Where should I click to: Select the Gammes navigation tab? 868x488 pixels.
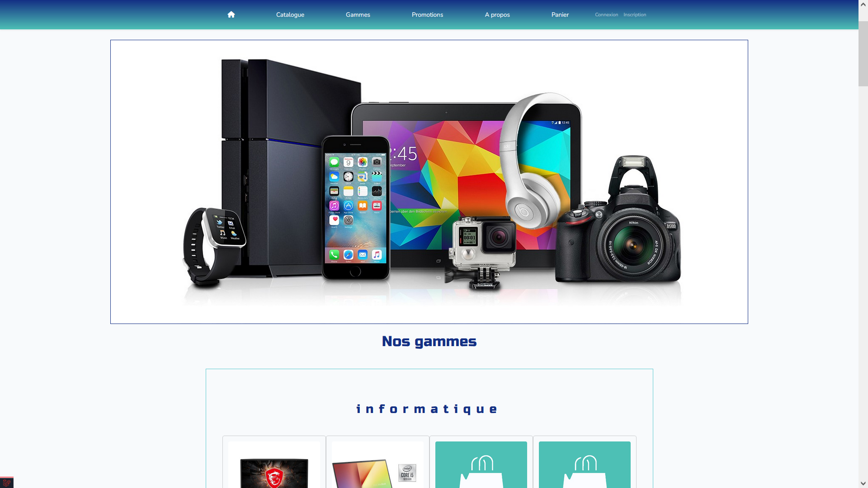point(358,14)
